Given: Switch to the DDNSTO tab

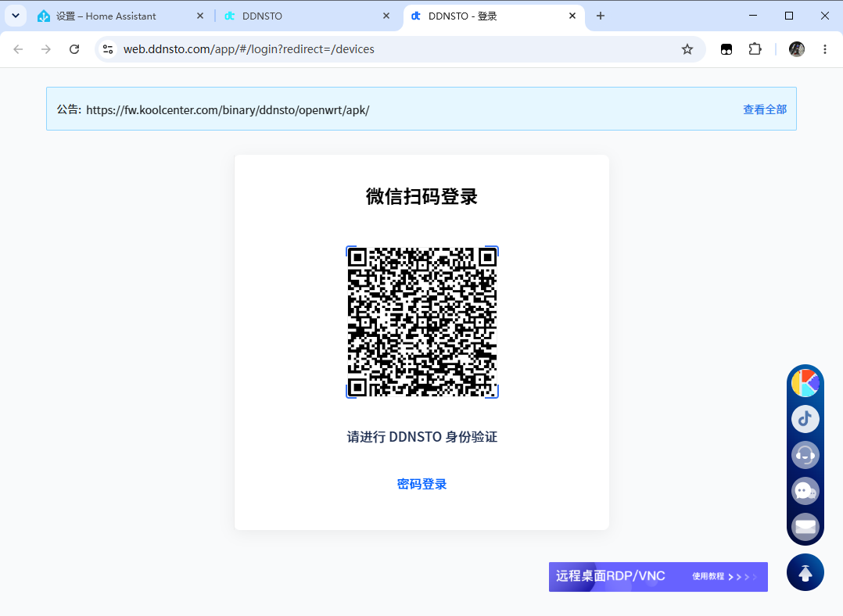Looking at the screenshot, I should 307,16.
